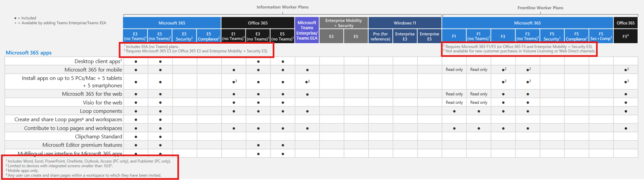The height and width of the screenshot is (180, 644).
Task: Click the Read only cell for F1 in Microsoft 365 for mobile row
Action: click(454, 70)
